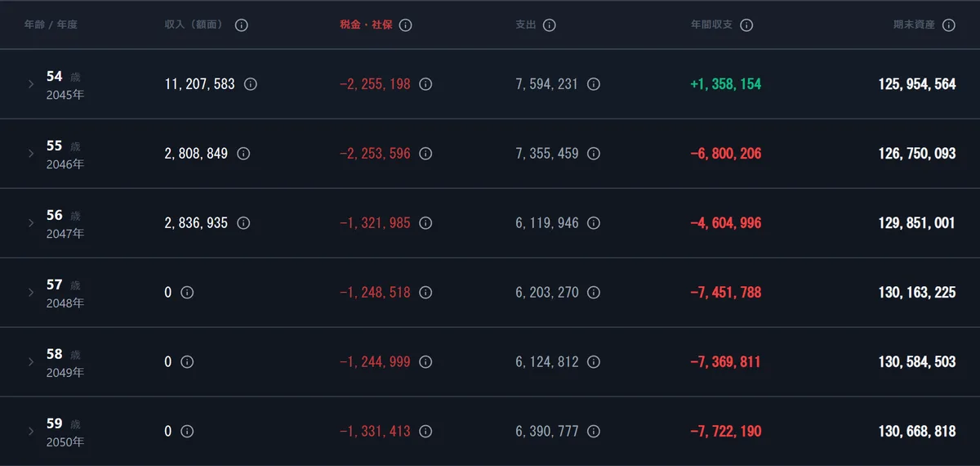Viewport: 980px width, 466px height.
Task: Click info icon beside 年間収支 header
Action: click(x=746, y=25)
